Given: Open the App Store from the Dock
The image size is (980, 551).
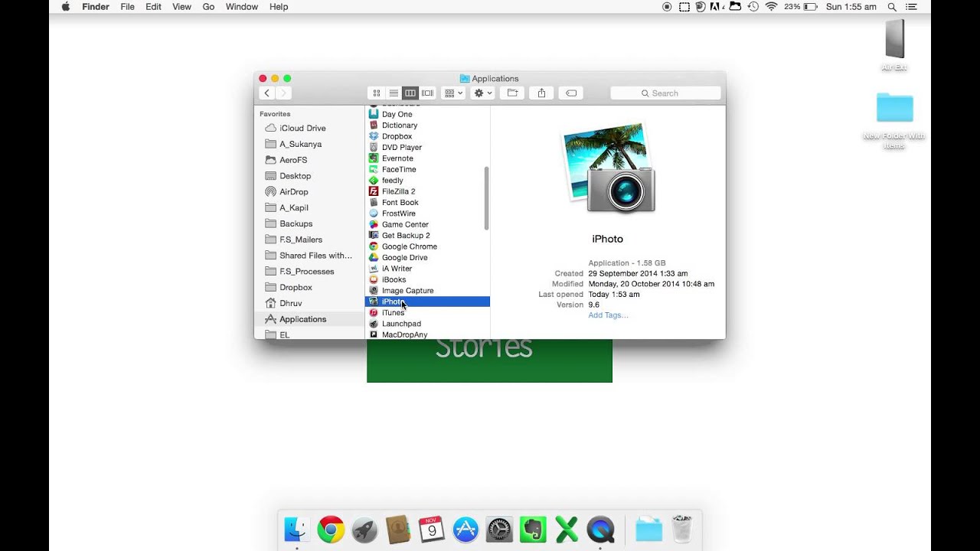Looking at the screenshot, I should coord(465,530).
